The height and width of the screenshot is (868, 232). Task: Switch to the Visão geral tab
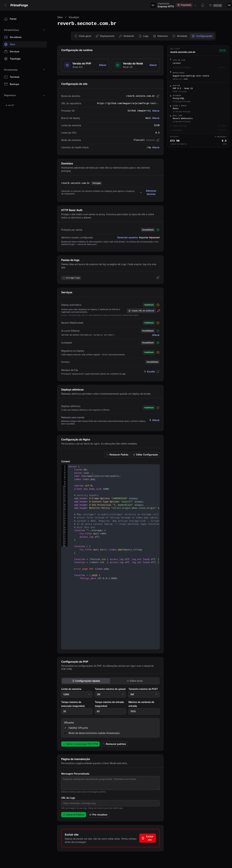(83, 36)
